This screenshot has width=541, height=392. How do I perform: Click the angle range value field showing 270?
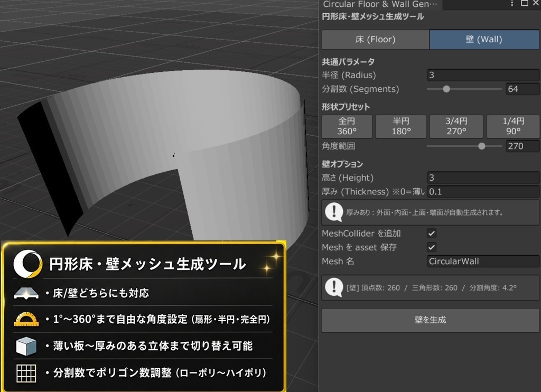coord(523,146)
